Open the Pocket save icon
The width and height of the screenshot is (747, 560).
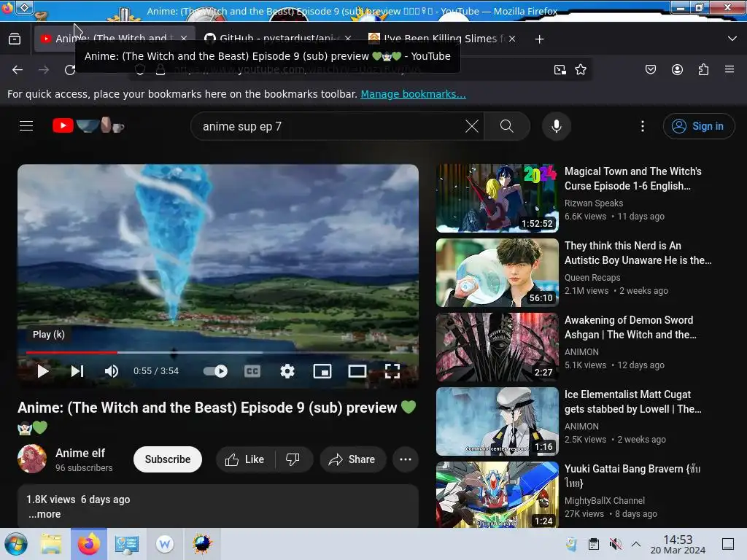(x=651, y=69)
